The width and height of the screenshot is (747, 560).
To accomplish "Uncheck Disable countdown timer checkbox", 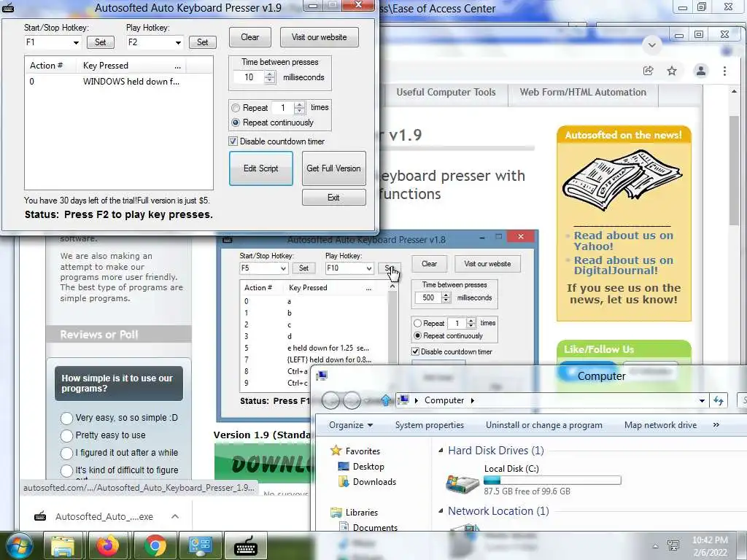I will (x=233, y=141).
